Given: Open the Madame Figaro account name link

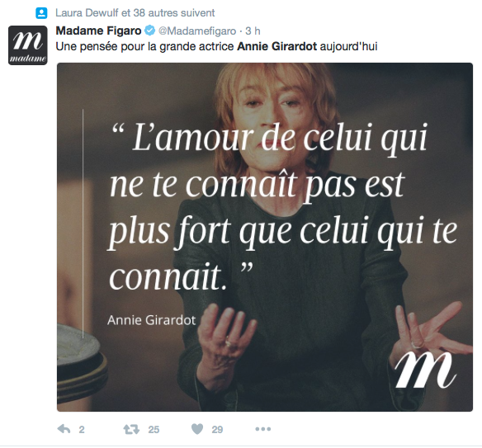Looking at the screenshot, I should 98,31.
